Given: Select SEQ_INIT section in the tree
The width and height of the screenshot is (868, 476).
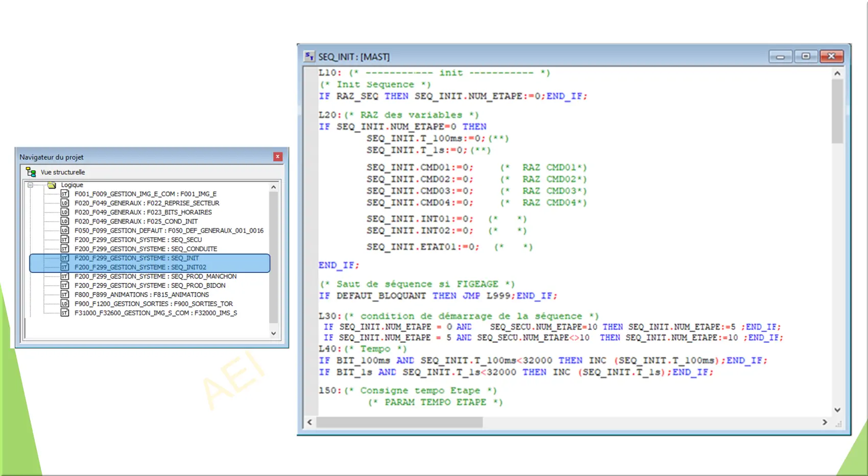Looking at the screenshot, I should [137, 258].
